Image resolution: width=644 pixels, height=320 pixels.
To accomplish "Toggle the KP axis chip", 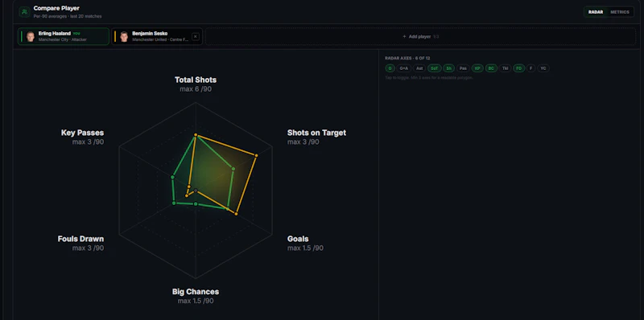I will pyautogui.click(x=477, y=68).
